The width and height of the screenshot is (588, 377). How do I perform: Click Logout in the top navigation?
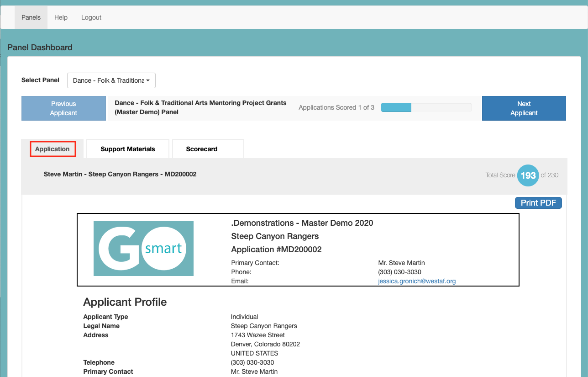tap(91, 17)
